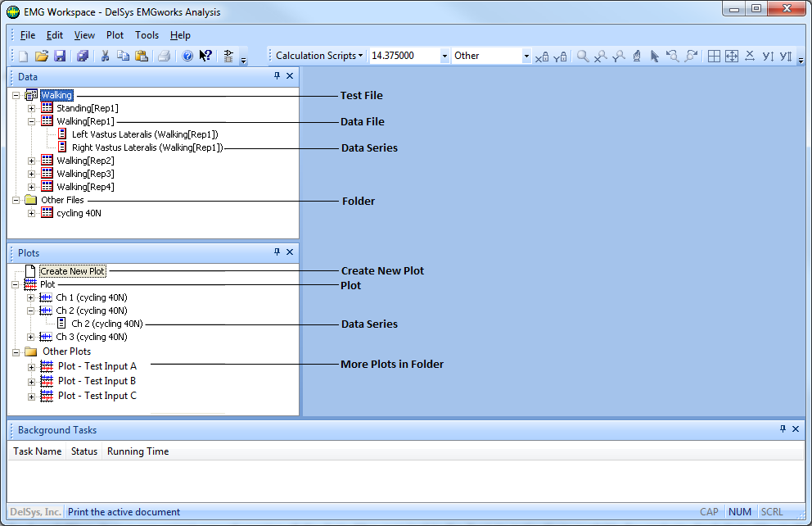Viewport: 812px width, 526px height.
Task: Expand Ch 1 (cycling 40N) in Plots
Action: pyautogui.click(x=30, y=297)
